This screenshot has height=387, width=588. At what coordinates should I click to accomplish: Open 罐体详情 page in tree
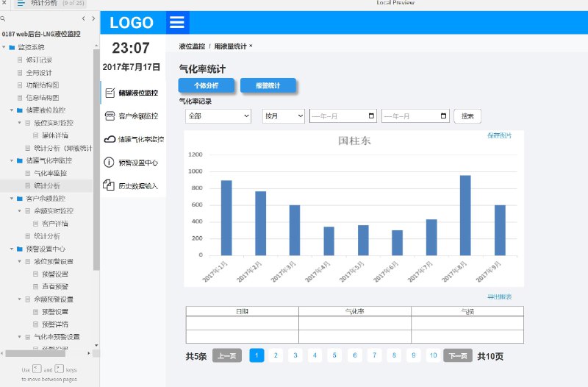54,135
